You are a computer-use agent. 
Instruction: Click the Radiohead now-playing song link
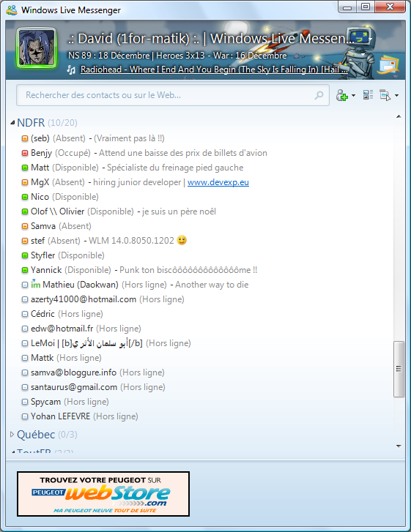coord(214,70)
